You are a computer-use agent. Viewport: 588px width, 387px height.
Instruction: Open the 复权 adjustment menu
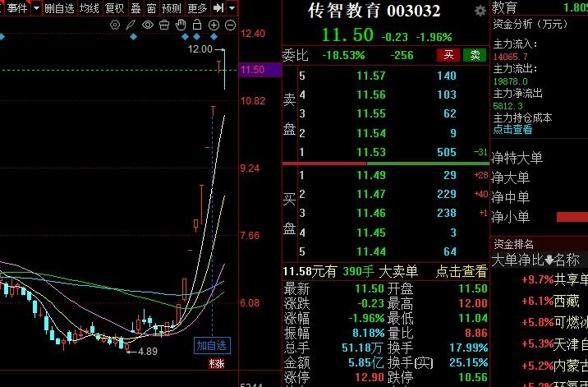(x=114, y=8)
